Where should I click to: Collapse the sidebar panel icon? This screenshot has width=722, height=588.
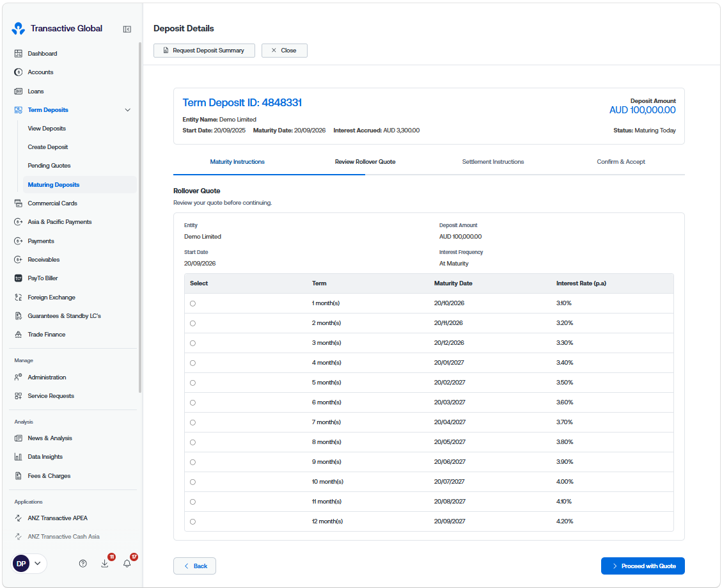(127, 29)
